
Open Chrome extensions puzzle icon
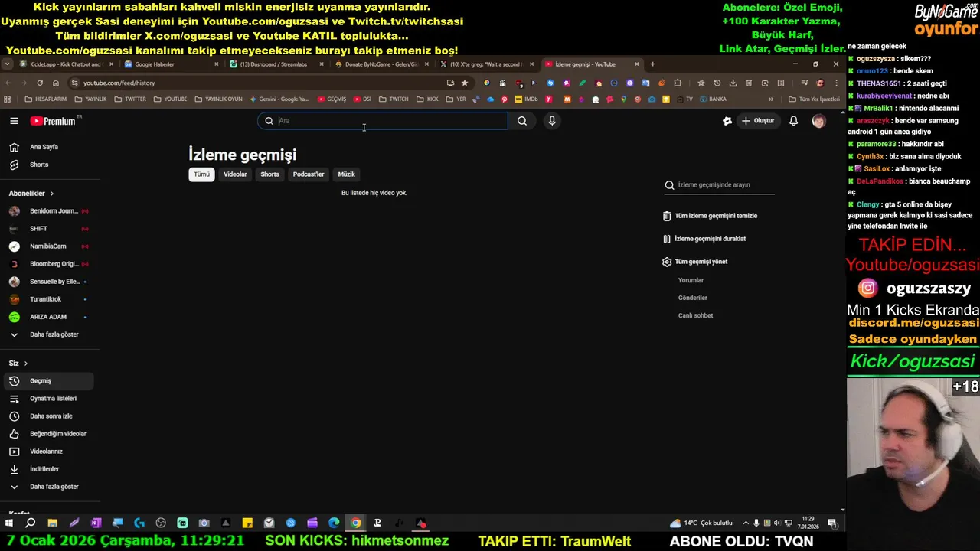678,83
